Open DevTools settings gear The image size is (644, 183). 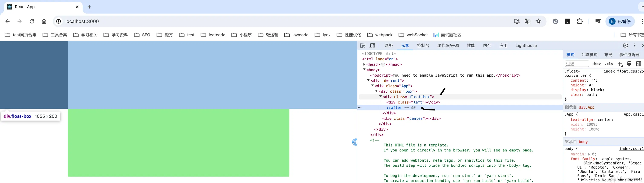[625, 46]
